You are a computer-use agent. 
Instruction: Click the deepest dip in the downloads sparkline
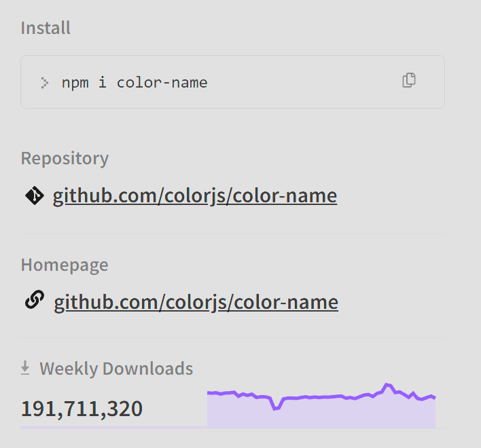[274, 409]
